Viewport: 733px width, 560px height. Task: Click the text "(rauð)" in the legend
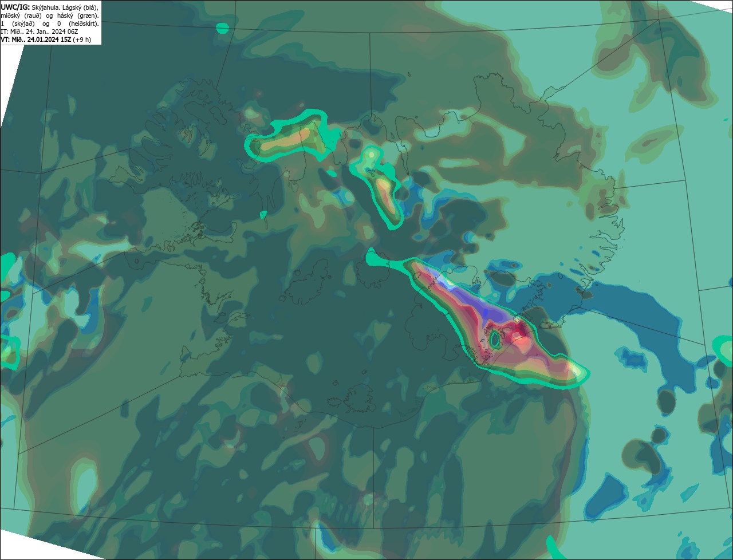coord(33,16)
